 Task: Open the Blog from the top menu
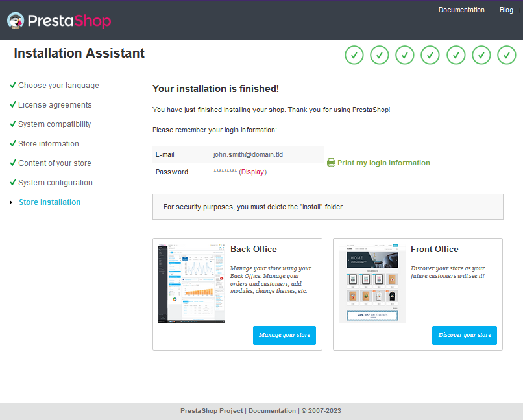pyautogui.click(x=506, y=10)
